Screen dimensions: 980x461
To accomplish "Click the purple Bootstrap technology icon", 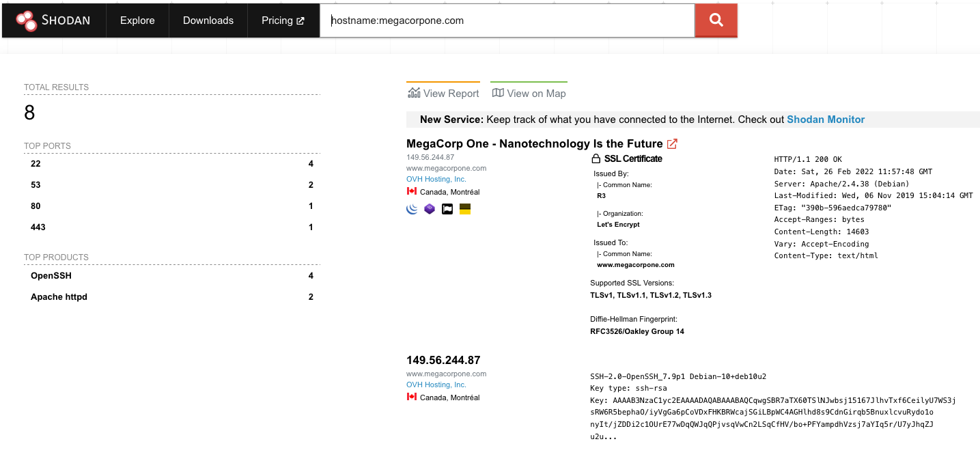I will pyautogui.click(x=430, y=209).
